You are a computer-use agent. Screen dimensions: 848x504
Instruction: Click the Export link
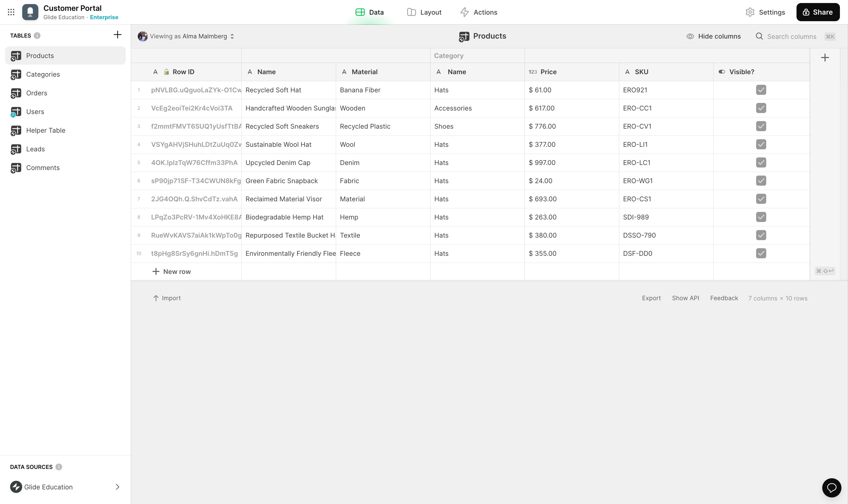tap(651, 298)
